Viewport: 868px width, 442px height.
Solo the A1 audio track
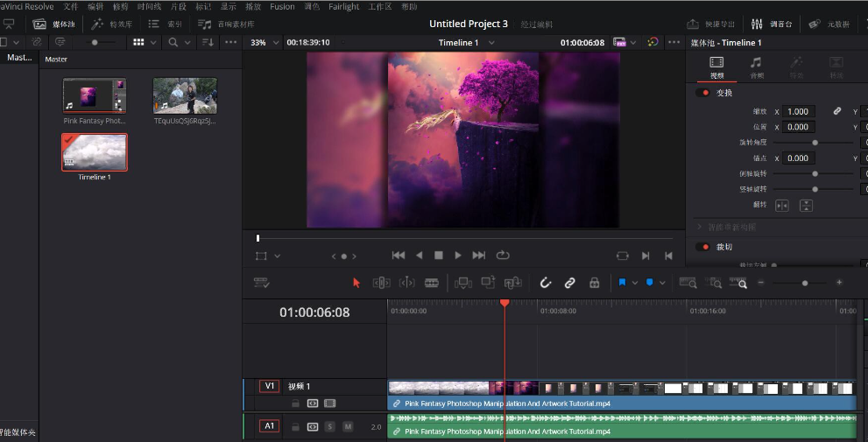coord(330,426)
